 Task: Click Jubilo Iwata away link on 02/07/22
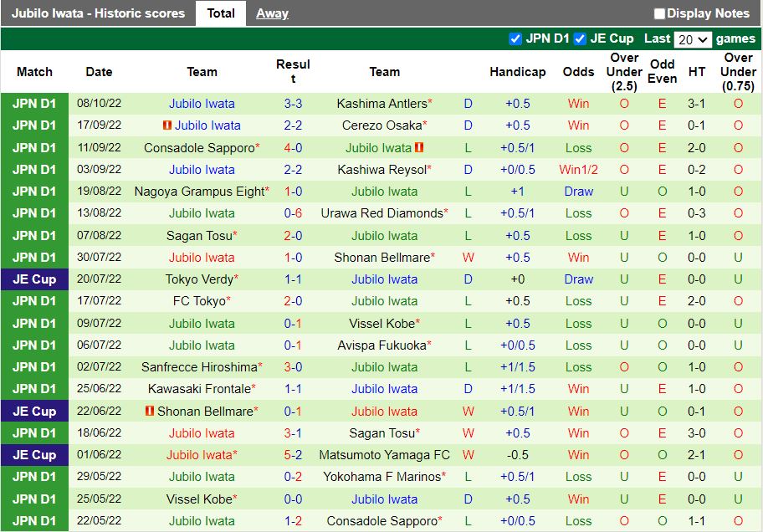click(x=384, y=367)
